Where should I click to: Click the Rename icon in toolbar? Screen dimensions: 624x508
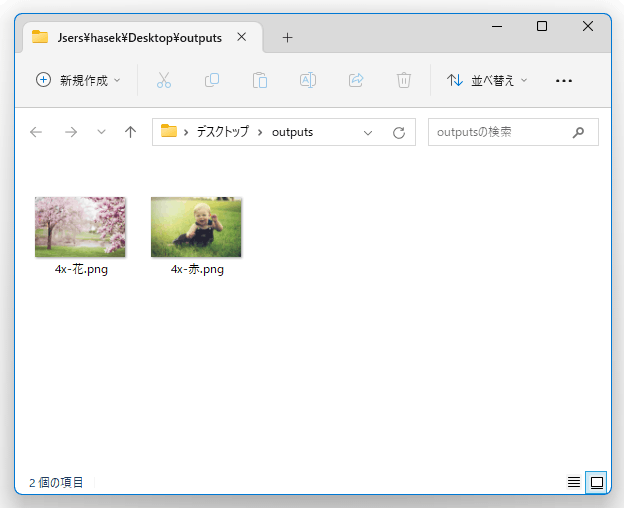(308, 80)
